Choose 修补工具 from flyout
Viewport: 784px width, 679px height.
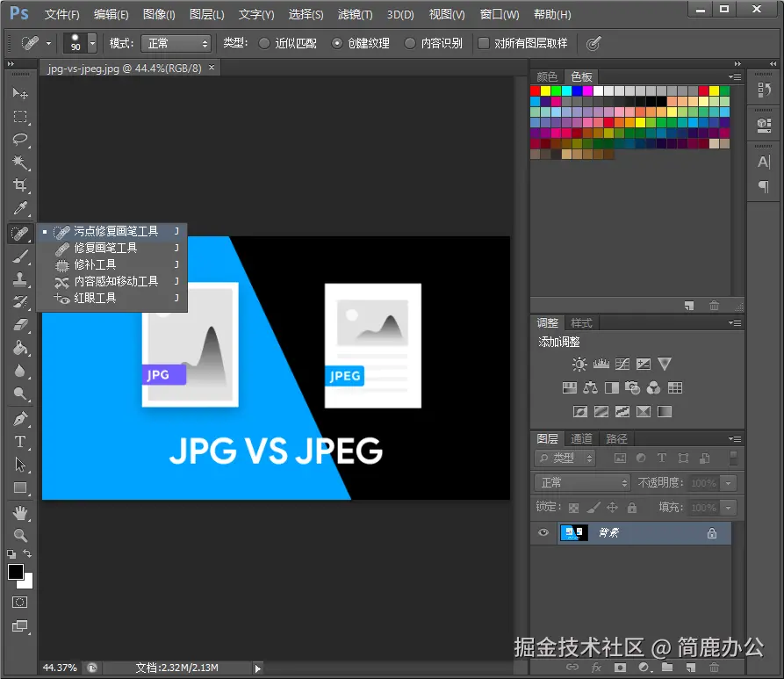[x=112, y=264]
